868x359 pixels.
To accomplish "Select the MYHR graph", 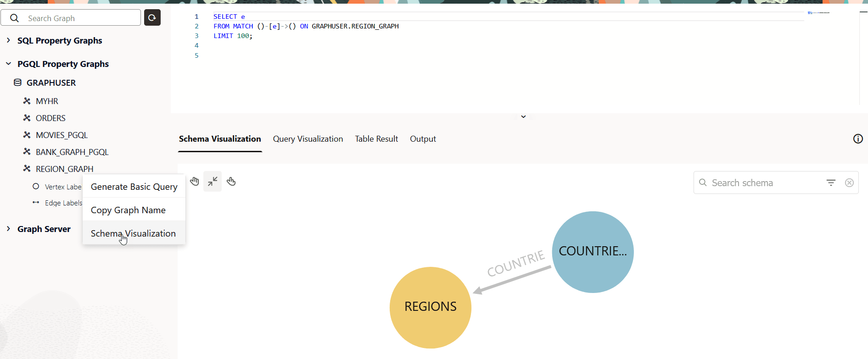I will 47,101.
